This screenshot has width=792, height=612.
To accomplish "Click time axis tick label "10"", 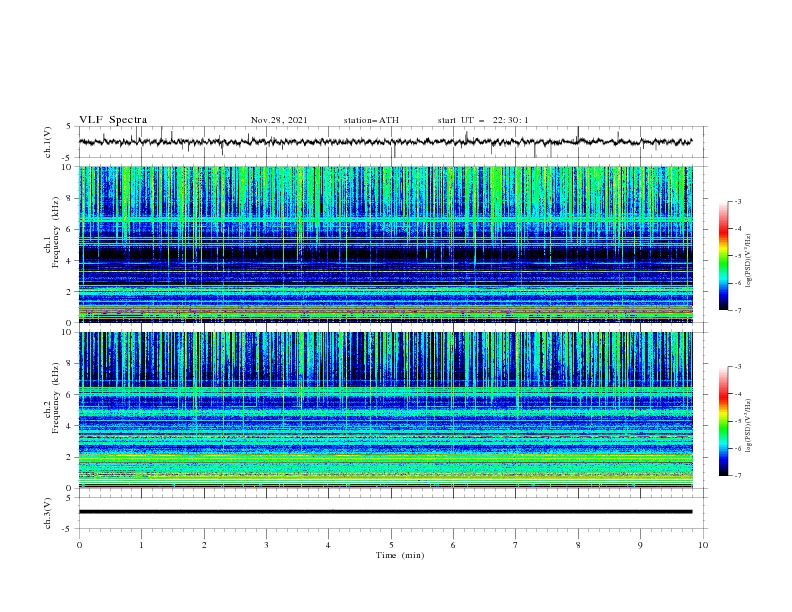I will pyautogui.click(x=703, y=545).
